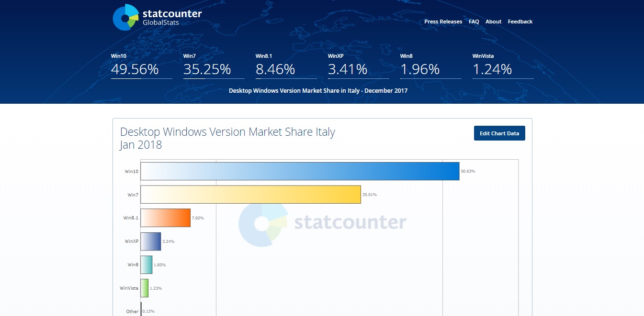Screen dimensions: 644x316
Task: Click the WinXP axis label in chart
Action: tap(132, 241)
